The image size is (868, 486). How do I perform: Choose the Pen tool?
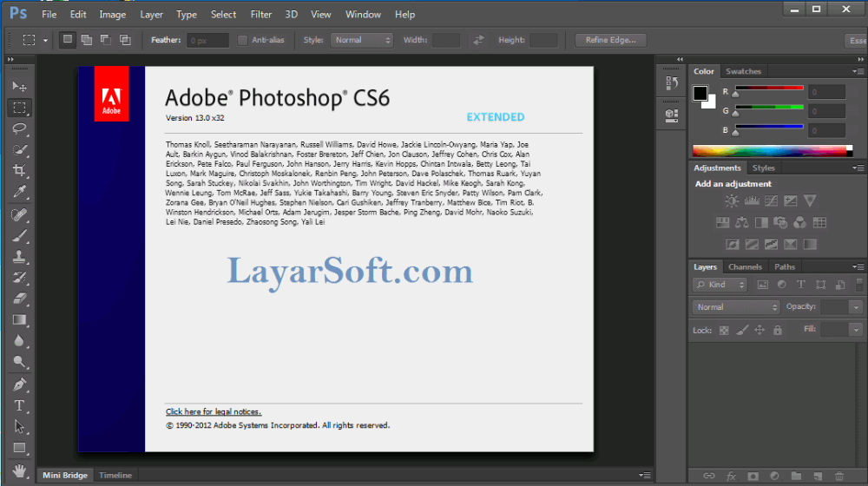click(x=19, y=384)
